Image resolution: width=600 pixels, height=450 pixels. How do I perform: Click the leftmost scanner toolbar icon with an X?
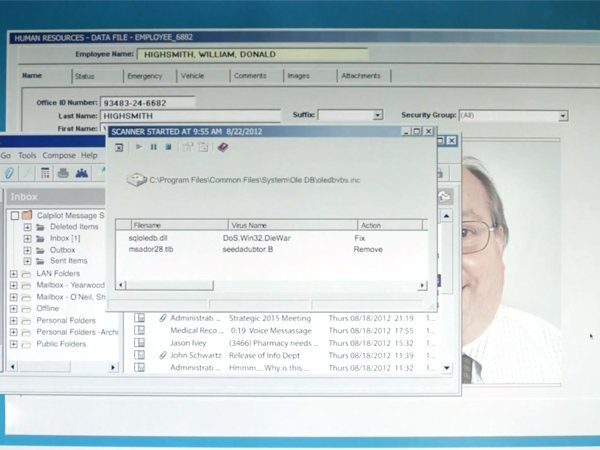tap(119, 148)
